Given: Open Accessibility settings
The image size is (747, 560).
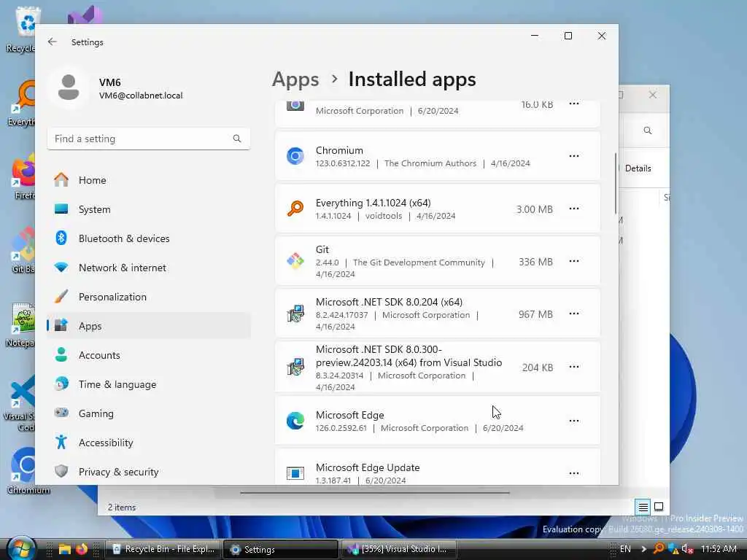Looking at the screenshot, I should 149,443.
